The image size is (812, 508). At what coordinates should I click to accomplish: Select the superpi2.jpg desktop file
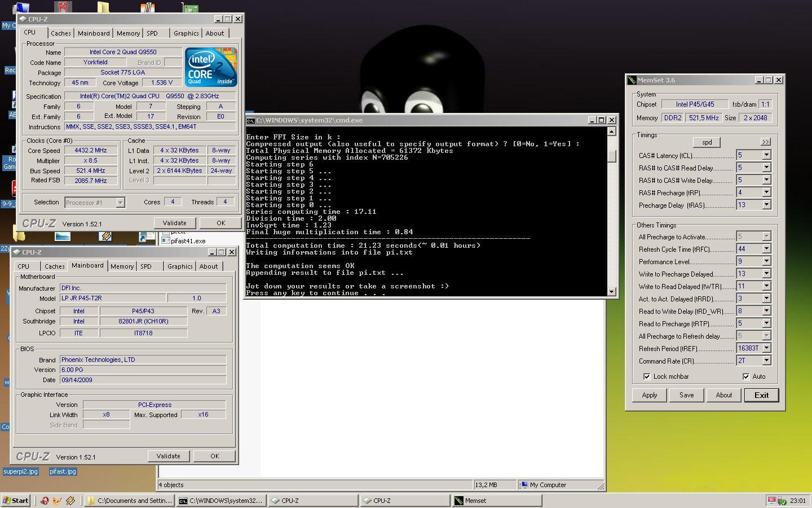pos(21,471)
